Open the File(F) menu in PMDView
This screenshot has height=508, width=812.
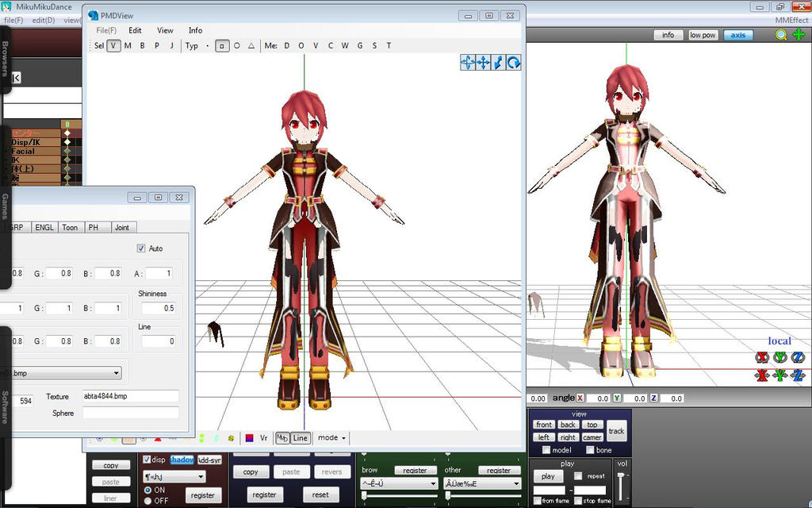click(106, 31)
